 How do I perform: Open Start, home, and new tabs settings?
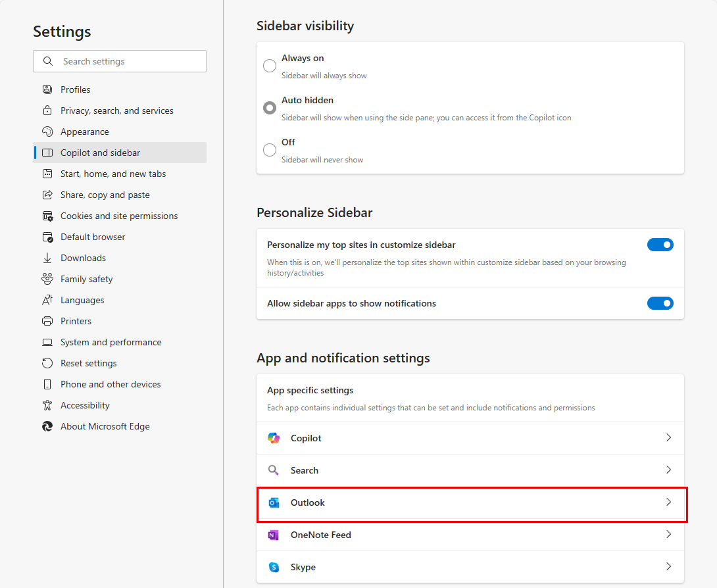click(x=109, y=173)
